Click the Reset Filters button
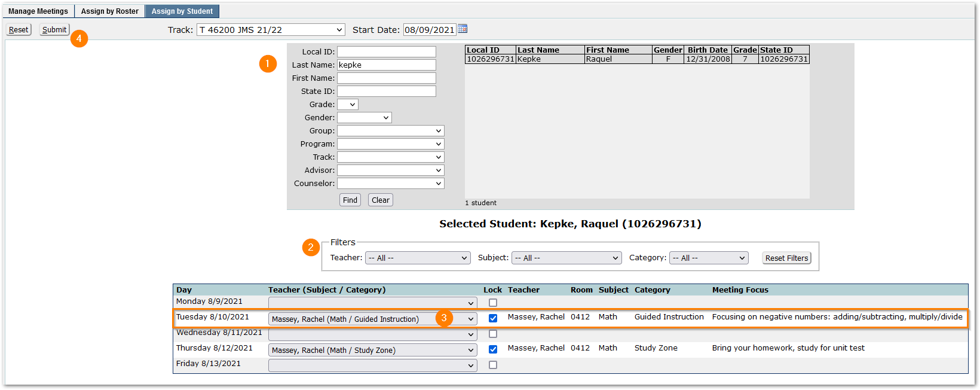This screenshot has height=390, width=980. tap(787, 258)
